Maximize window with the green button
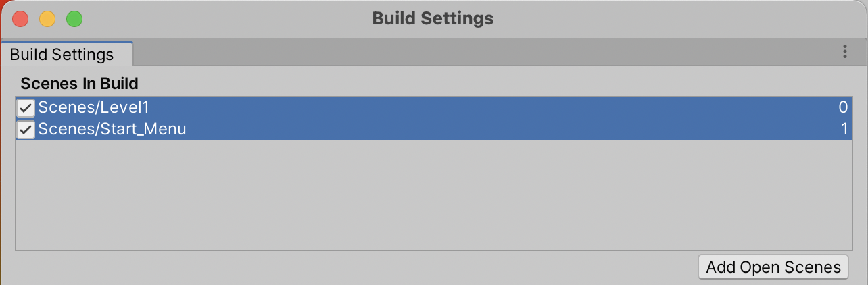This screenshot has width=868, height=285. tap(74, 19)
